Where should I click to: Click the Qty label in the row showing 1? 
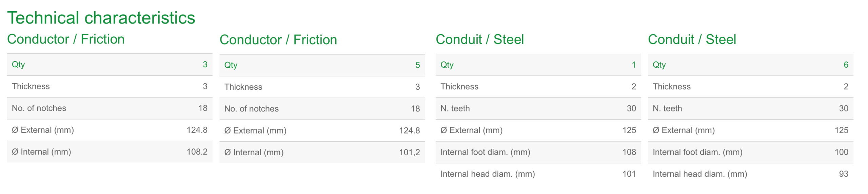pyautogui.click(x=447, y=65)
